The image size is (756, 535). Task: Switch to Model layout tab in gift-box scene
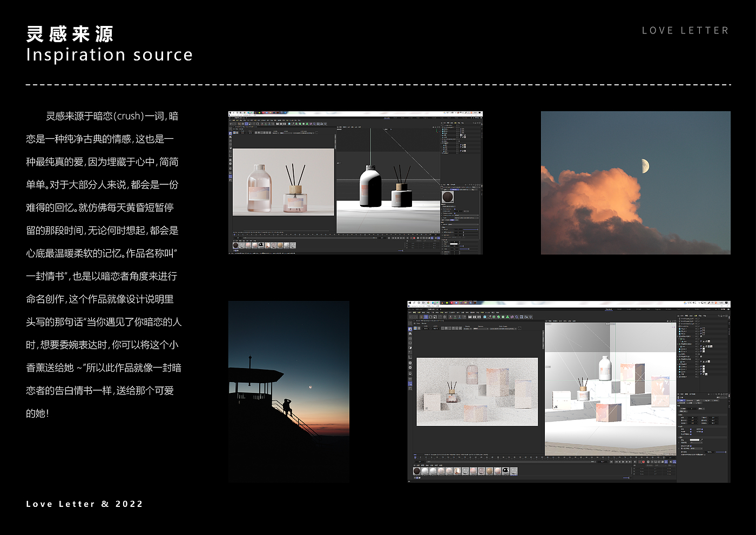click(x=619, y=309)
